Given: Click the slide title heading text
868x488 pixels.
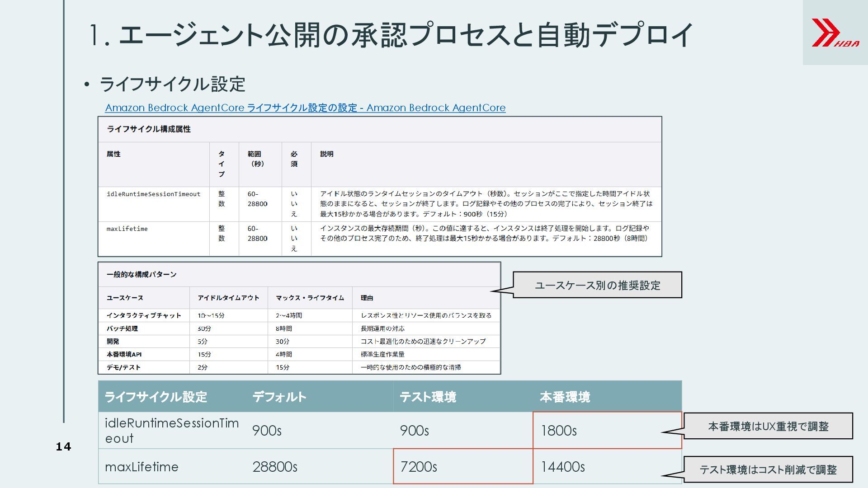Looking at the screenshot, I should coord(391,35).
